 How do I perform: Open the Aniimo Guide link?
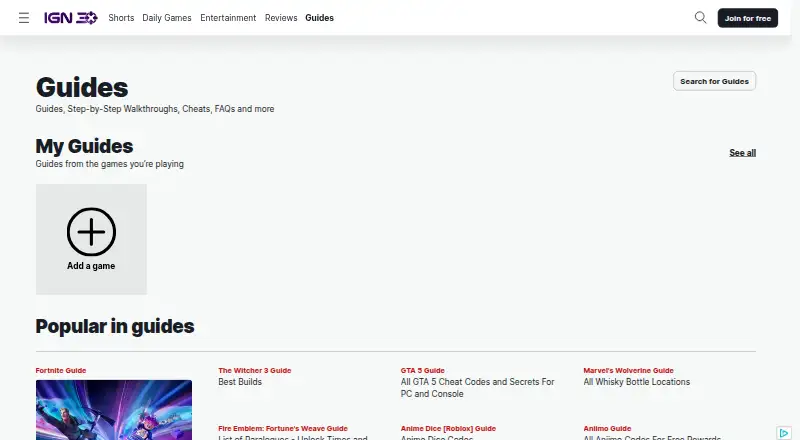pyautogui.click(x=607, y=429)
